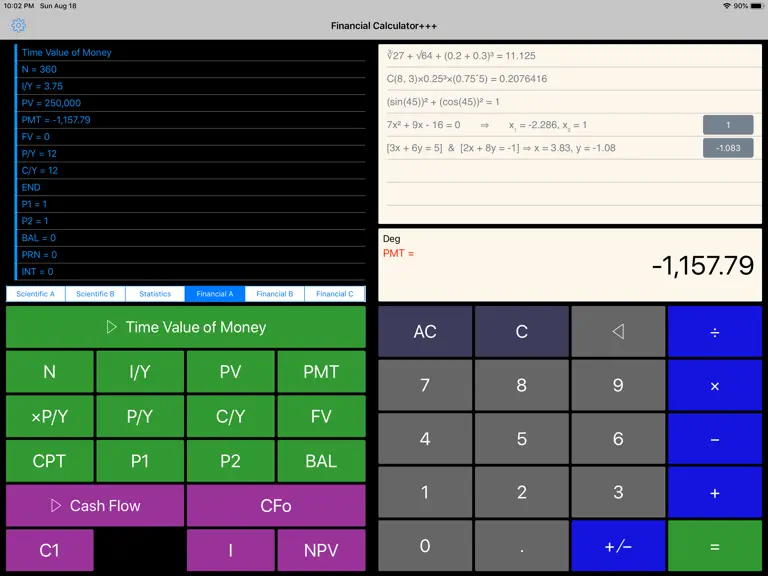Open the Statistics tab
This screenshot has height=576, width=768.
pos(155,294)
